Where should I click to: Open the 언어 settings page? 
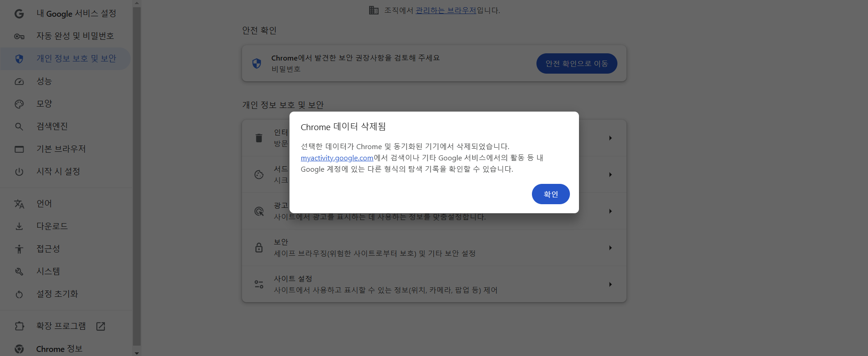coord(66,204)
